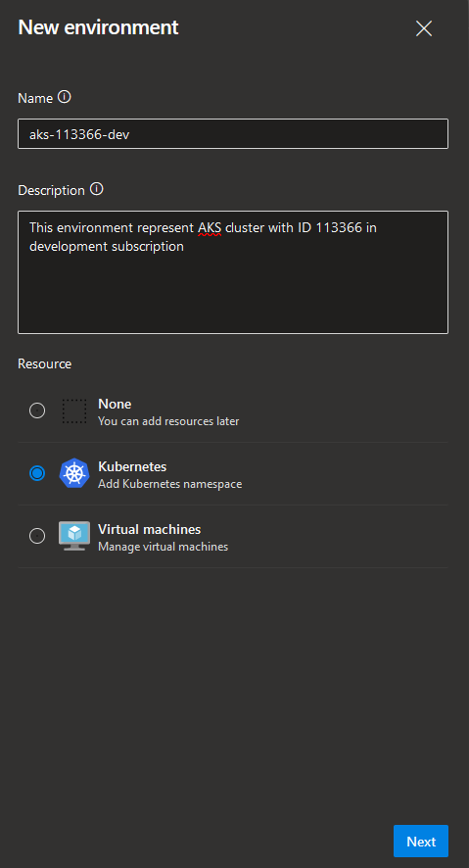469x868 pixels.
Task: Click inside the Description text area
Action: [x=233, y=272]
